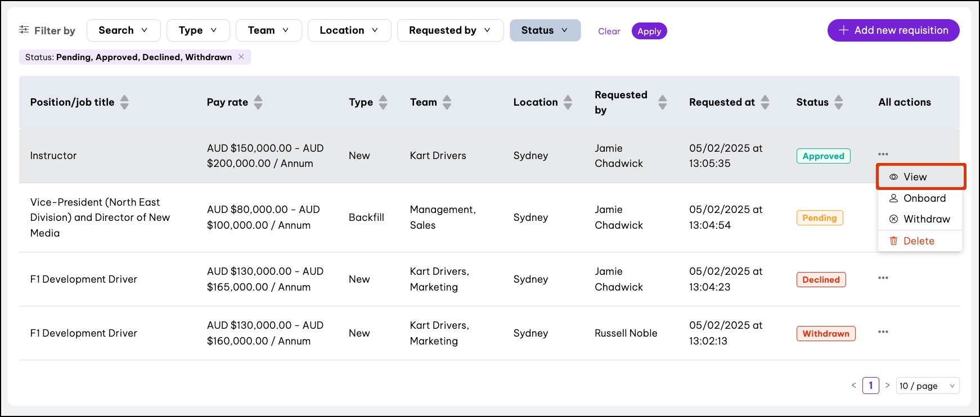Open the Requested by filter dropdown
980x417 pixels.
click(x=450, y=30)
